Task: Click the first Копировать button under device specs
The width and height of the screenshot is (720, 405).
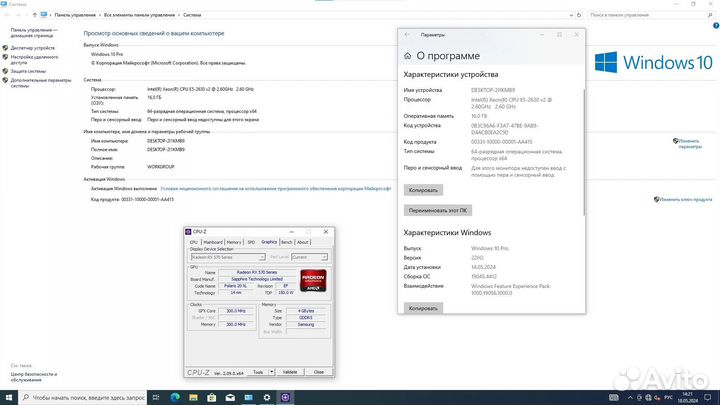Action: click(x=423, y=189)
